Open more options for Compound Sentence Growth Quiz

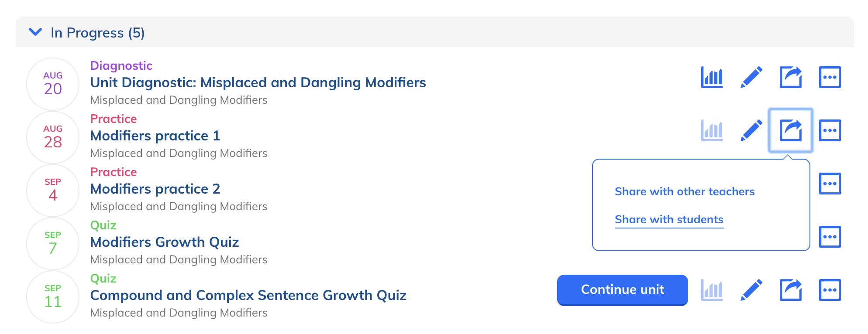[830, 290]
